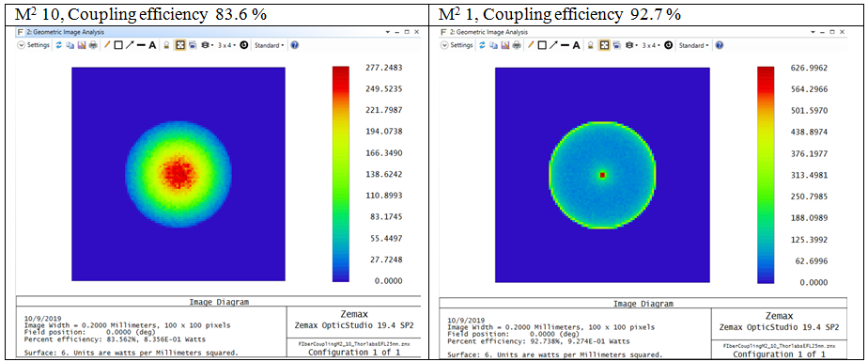Save the M² 10 window's image

(x=82, y=45)
